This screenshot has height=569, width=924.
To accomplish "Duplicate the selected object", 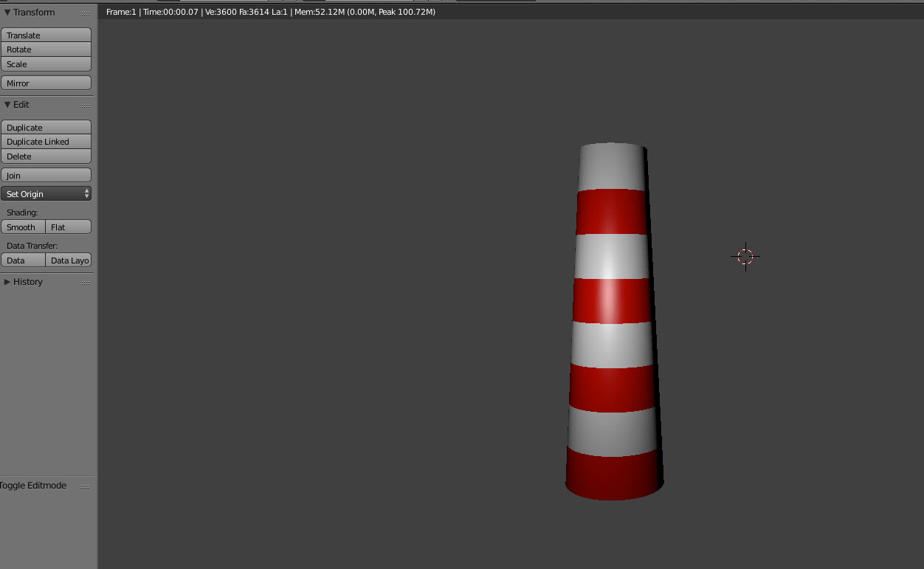I will pos(46,127).
